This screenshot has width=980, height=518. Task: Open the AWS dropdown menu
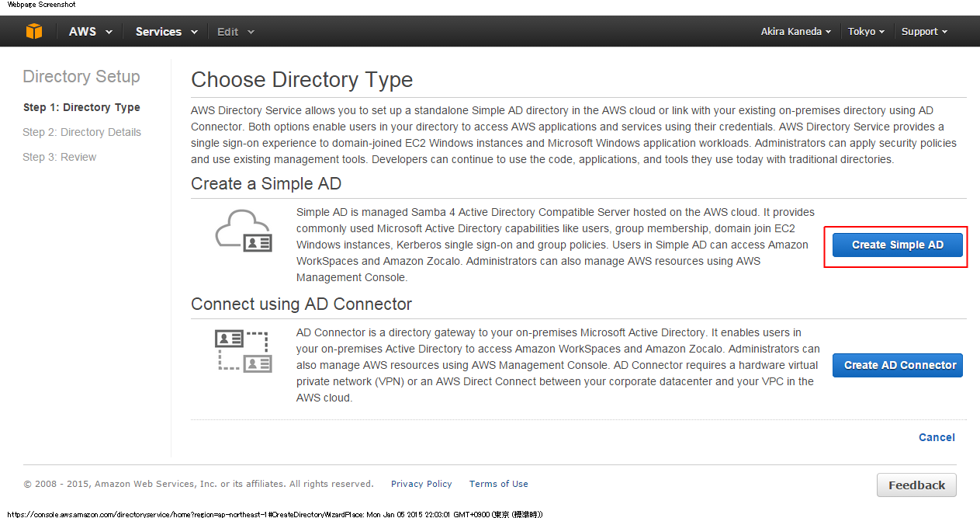point(90,32)
